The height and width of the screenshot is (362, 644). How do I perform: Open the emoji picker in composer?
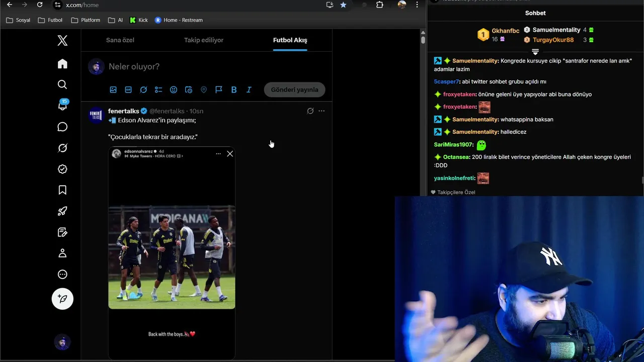(x=174, y=89)
